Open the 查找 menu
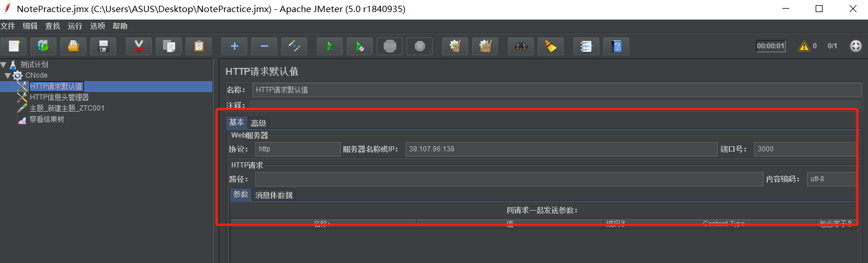Viewport: 868px width, 263px height. tap(52, 26)
